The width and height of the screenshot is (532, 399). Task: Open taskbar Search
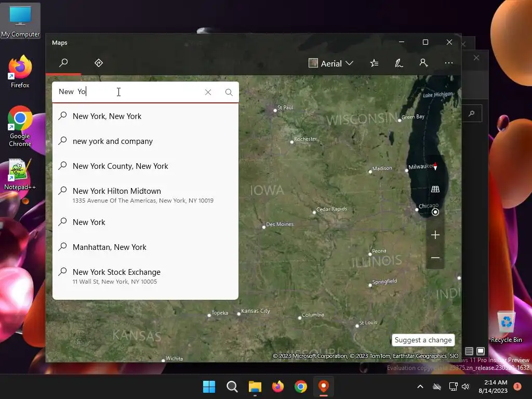232,387
